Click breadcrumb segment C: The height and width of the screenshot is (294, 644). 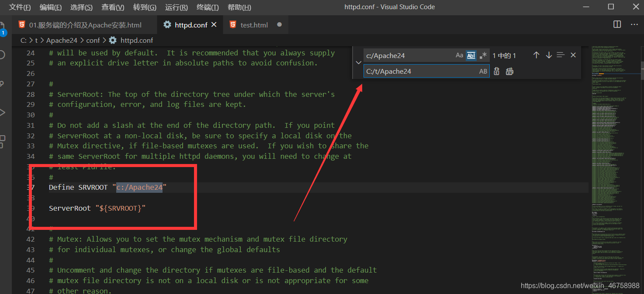[x=24, y=40]
